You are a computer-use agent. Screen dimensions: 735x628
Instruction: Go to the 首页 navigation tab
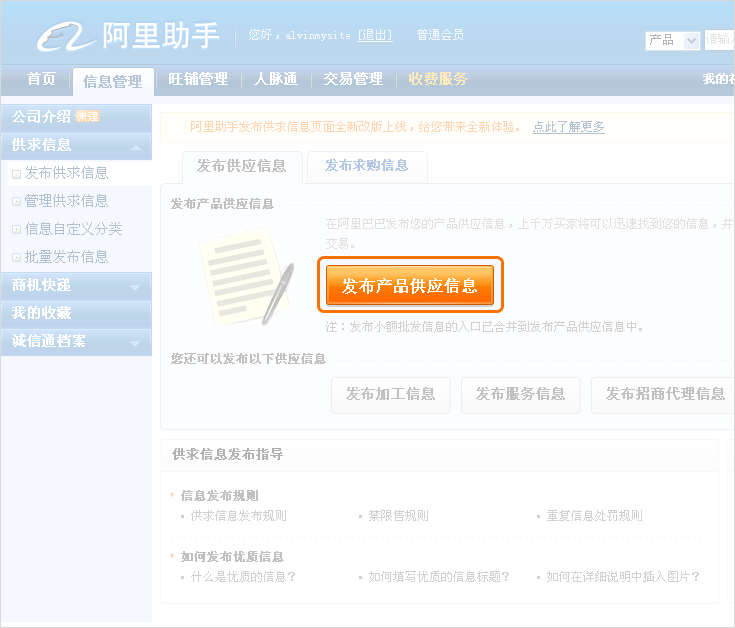point(41,79)
